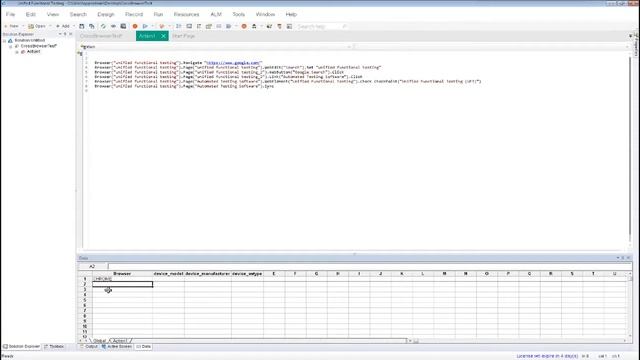
Task: Click the device_model column header
Action: tap(169, 273)
